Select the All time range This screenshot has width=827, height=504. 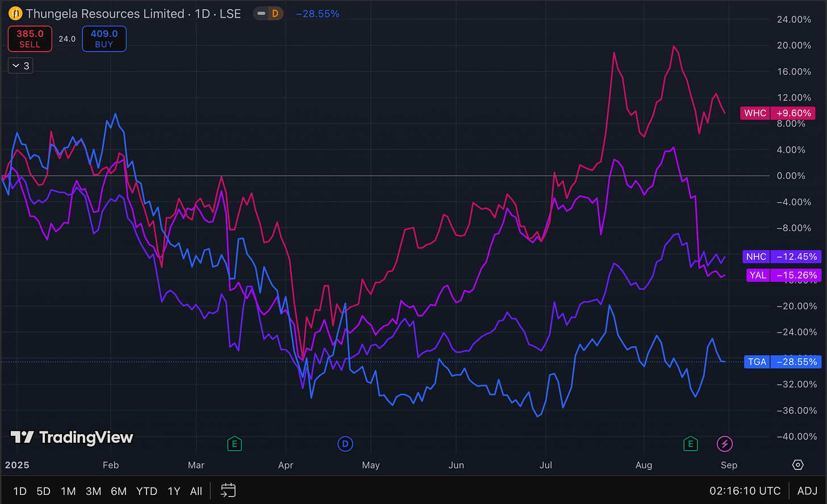(196, 491)
